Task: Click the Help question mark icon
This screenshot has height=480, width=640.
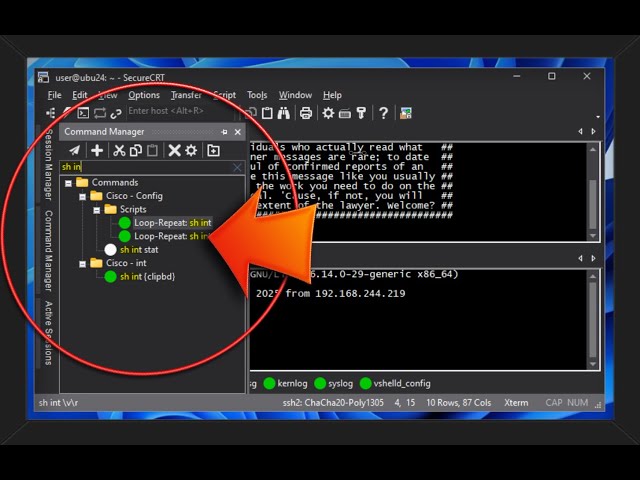Action: pos(383,113)
